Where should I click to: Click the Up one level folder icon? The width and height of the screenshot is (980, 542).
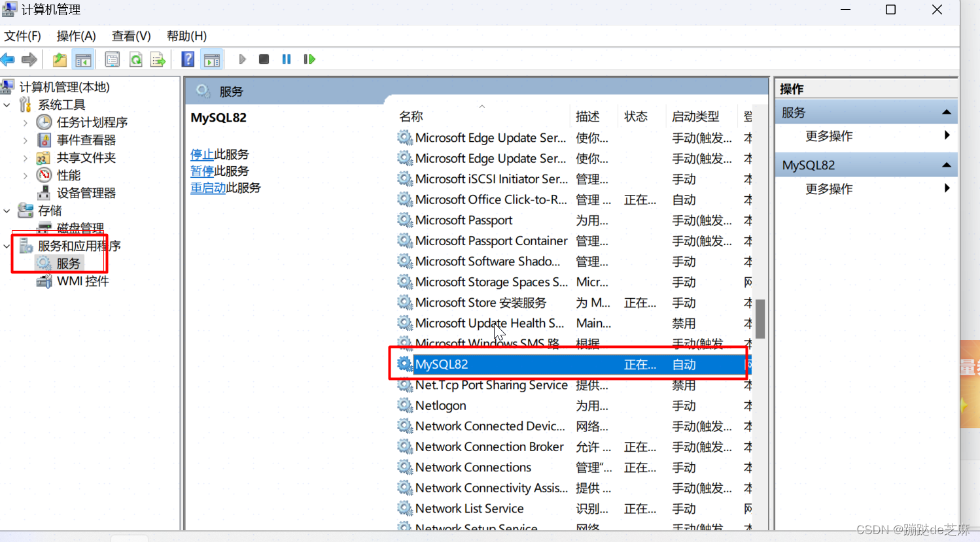pos(60,59)
